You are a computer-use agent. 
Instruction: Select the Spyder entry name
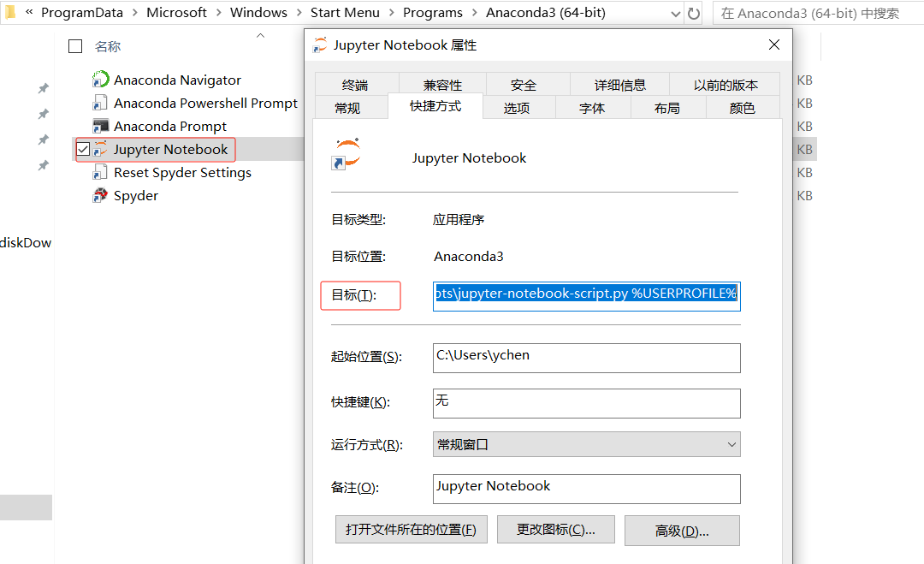pyautogui.click(x=136, y=196)
